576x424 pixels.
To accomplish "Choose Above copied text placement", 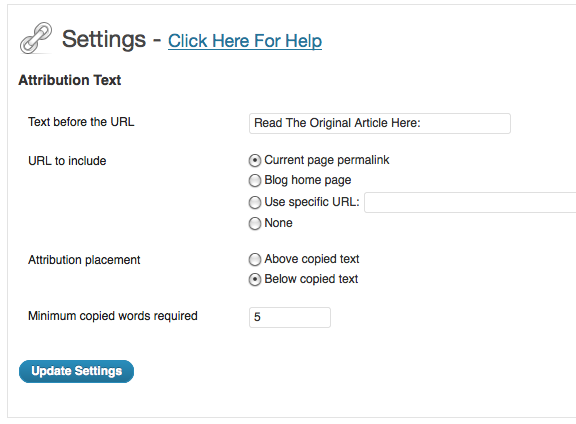I will [255, 259].
